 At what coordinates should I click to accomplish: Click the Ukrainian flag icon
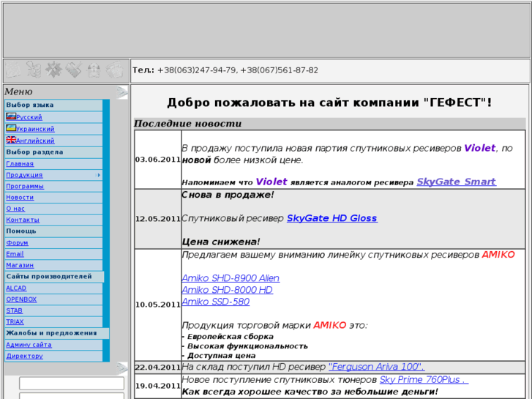[11, 128]
